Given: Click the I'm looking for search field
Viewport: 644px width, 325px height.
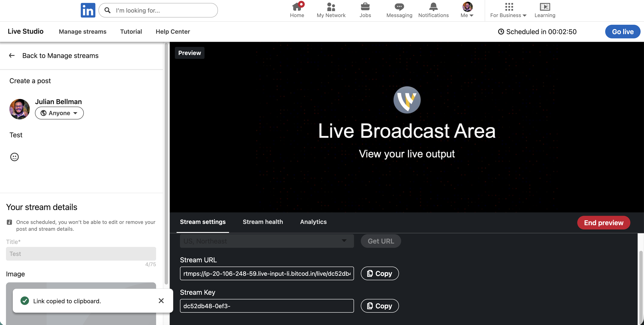Looking at the screenshot, I should (158, 10).
